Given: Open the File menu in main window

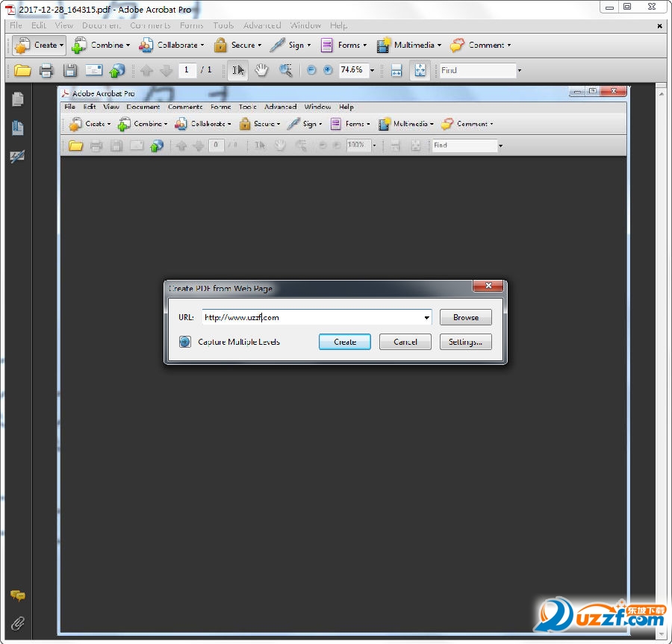Looking at the screenshot, I should [x=16, y=25].
